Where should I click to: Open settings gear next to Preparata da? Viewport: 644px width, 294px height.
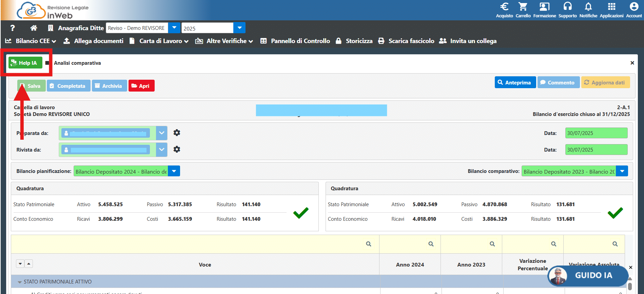pyautogui.click(x=177, y=133)
